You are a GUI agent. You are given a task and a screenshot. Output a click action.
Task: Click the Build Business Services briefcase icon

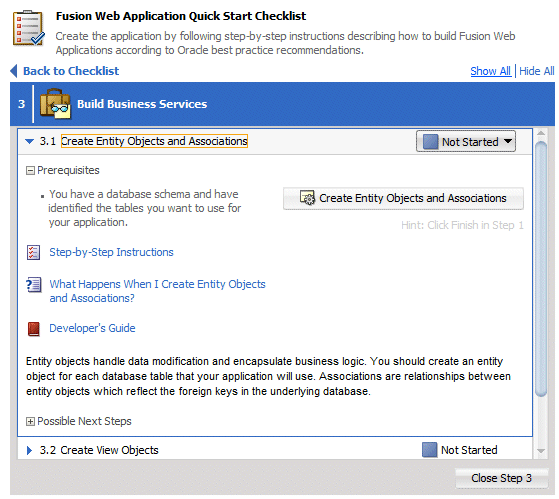point(55,104)
